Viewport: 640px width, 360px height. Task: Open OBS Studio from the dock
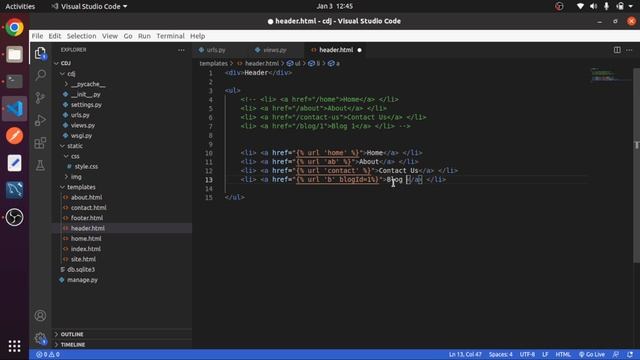point(14,217)
